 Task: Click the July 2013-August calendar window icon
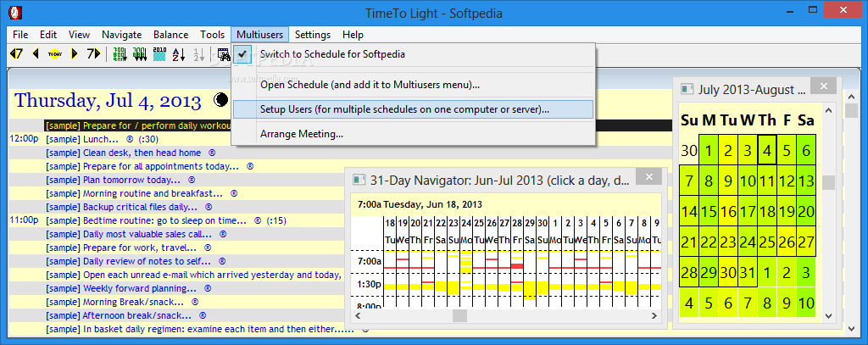(687, 89)
